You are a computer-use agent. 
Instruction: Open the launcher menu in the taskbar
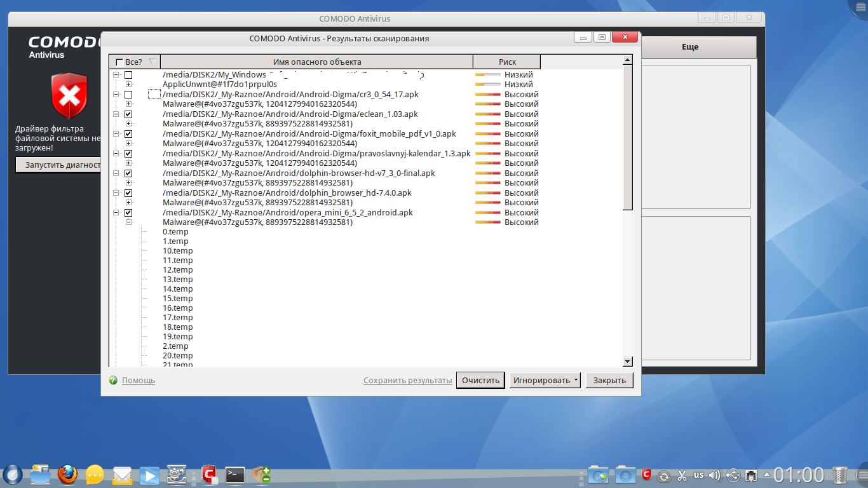pos(13,474)
